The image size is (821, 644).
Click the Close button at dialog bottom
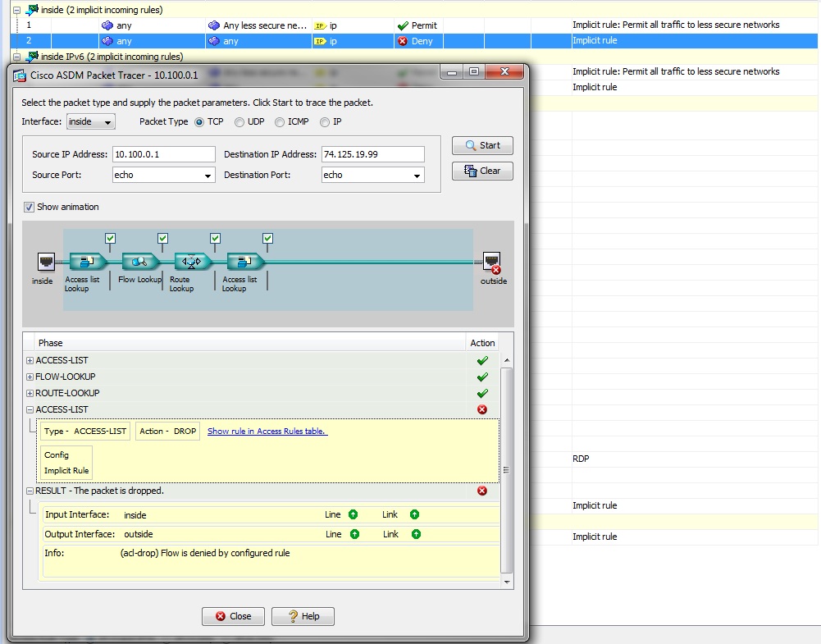click(x=233, y=616)
